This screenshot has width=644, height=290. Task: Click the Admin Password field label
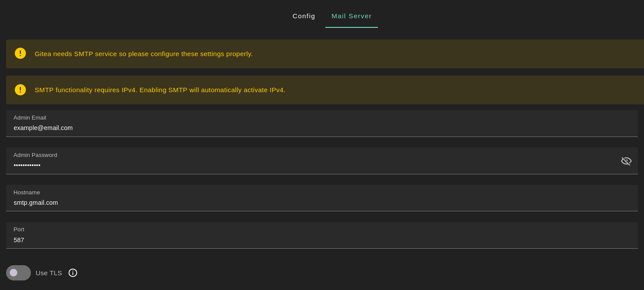(x=35, y=155)
